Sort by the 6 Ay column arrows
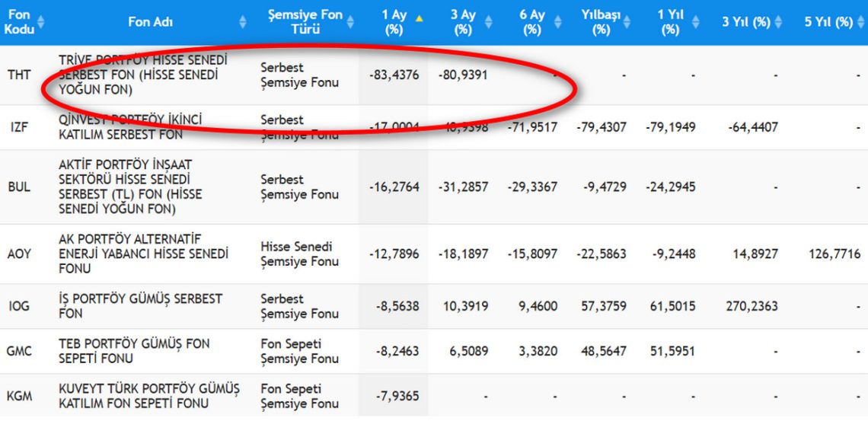The width and height of the screenshot is (868, 434). (x=557, y=22)
